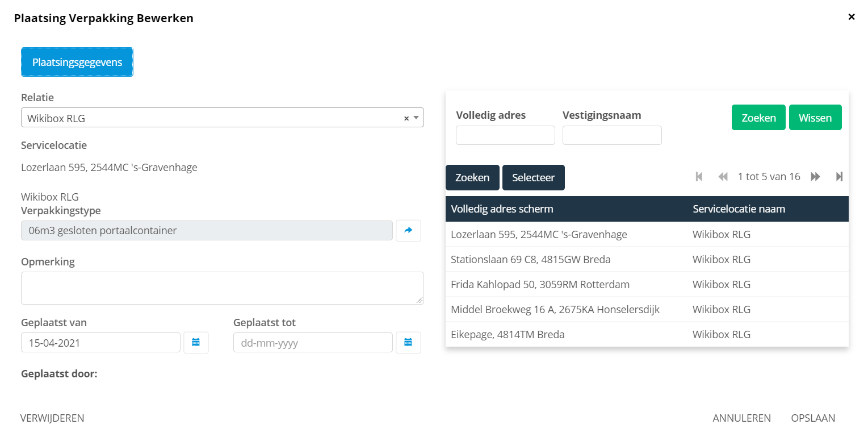Open calendar for Geplaatst van date

click(x=196, y=342)
